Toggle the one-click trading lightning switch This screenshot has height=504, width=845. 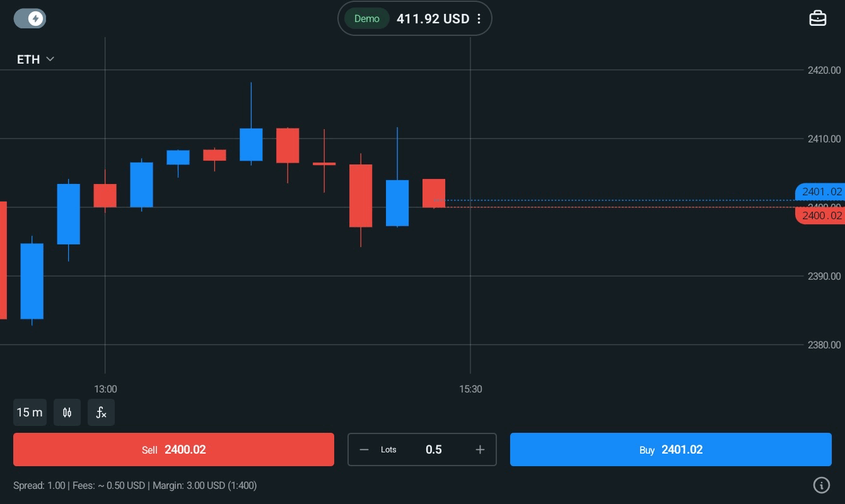[30, 19]
